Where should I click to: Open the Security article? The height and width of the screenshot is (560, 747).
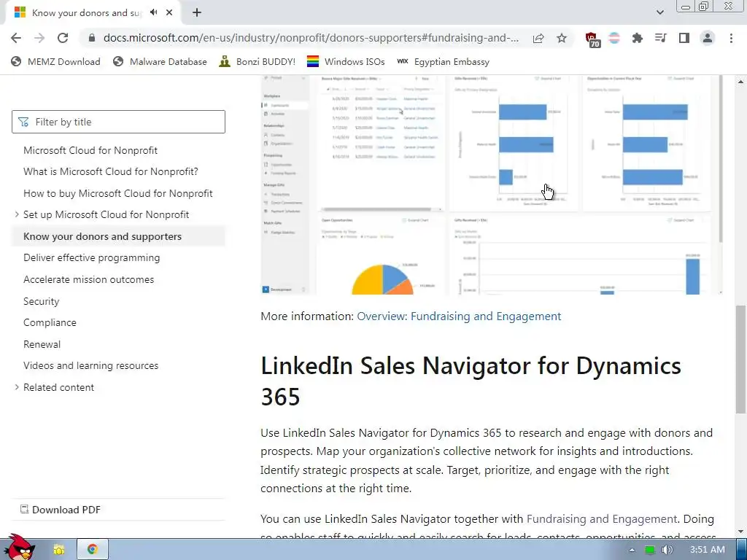pos(42,301)
